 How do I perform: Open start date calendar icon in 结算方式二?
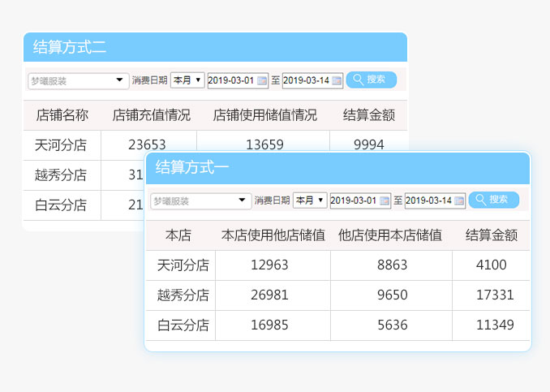[262, 80]
